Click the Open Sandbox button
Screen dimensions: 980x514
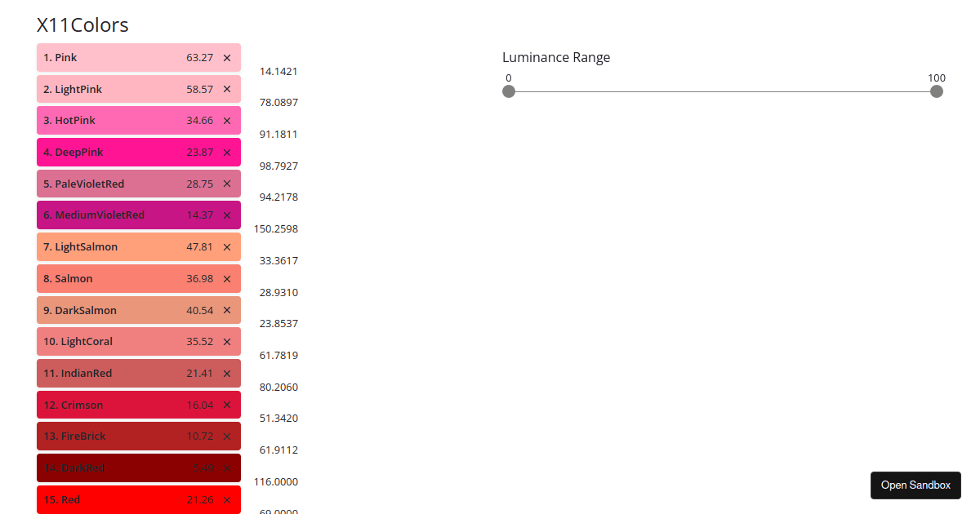915,485
